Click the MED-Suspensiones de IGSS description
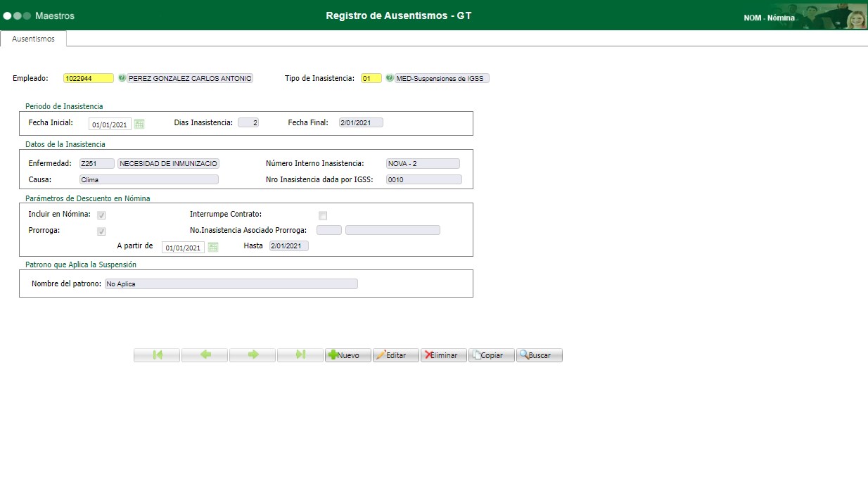The height and width of the screenshot is (491, 868). tap(442, 78)
